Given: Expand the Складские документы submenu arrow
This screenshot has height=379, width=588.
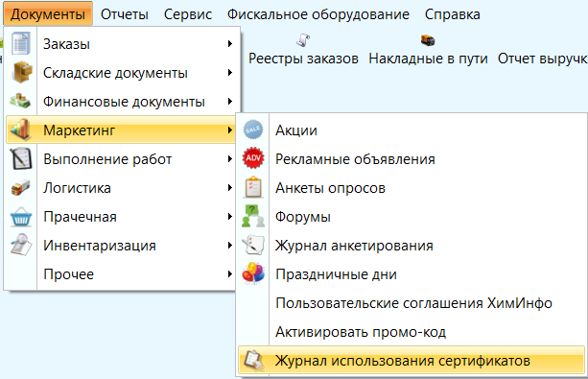Looking at the screenshot, I should pyautogui.click(x=230, y=72).
